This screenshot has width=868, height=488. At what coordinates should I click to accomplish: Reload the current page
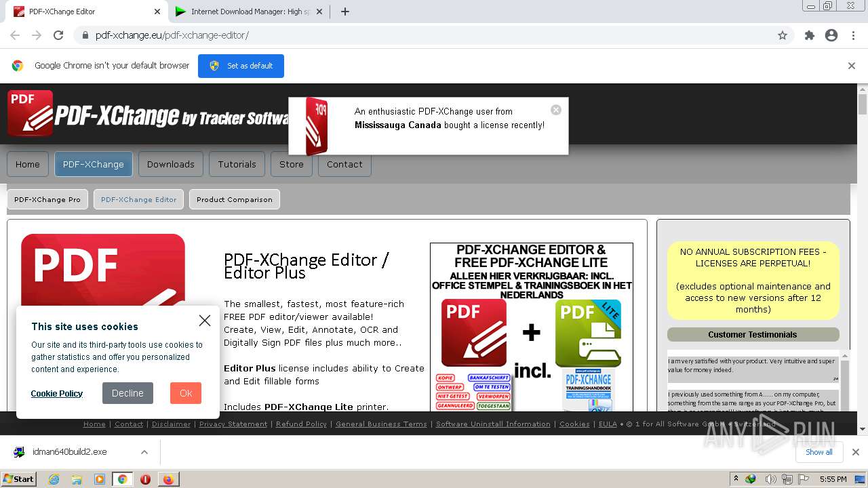coord(58,35)
